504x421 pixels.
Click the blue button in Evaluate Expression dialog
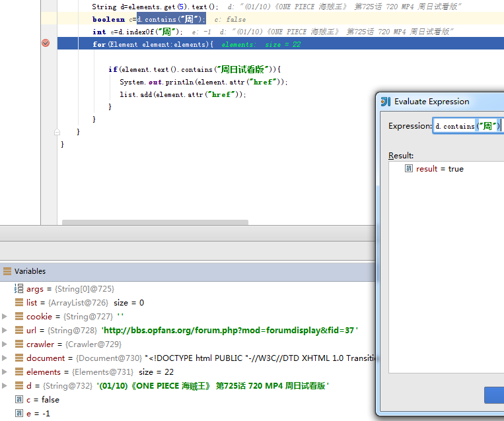point(494,395)
